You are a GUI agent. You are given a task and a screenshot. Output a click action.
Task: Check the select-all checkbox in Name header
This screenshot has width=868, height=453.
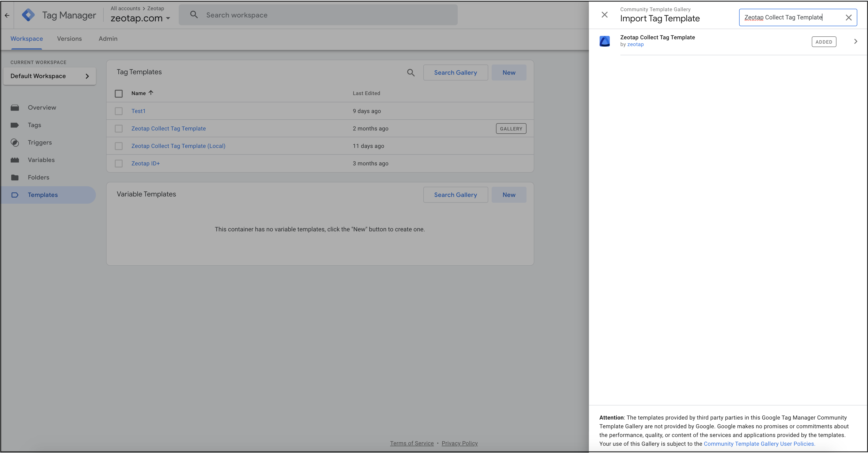(x=119, y=93)
